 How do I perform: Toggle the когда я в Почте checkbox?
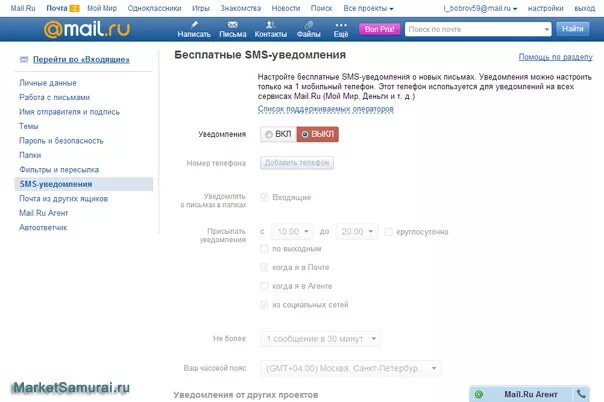(264, 267)
